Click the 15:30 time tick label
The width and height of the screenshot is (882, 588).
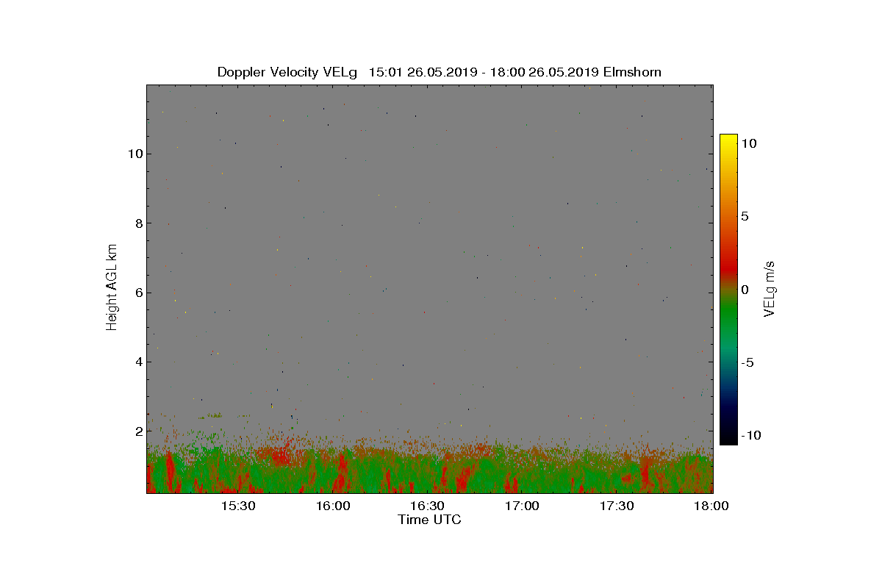pos(238,506)
